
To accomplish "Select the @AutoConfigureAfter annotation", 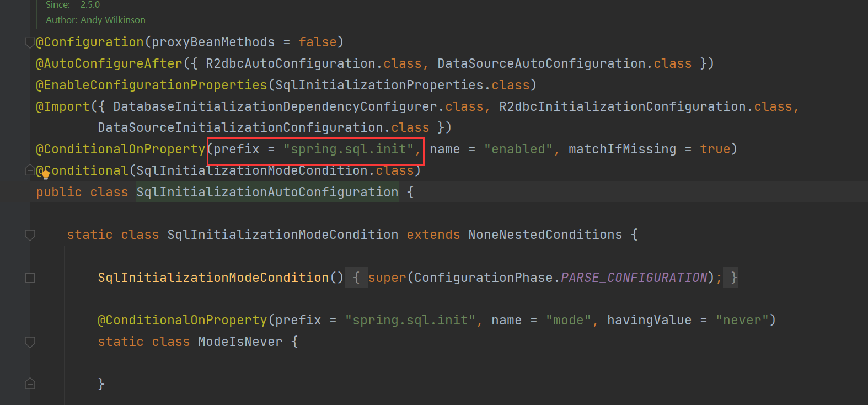I will click(109, 63).
